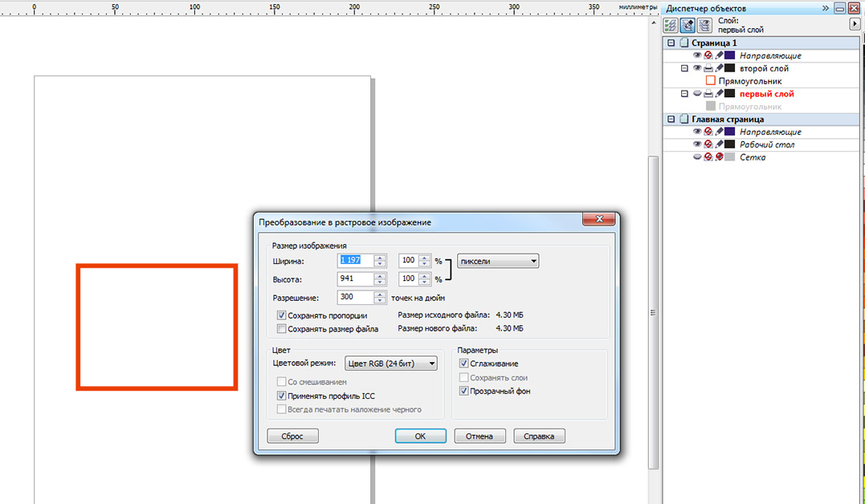Click the Высота percent spinner arrows

[424, 279]
